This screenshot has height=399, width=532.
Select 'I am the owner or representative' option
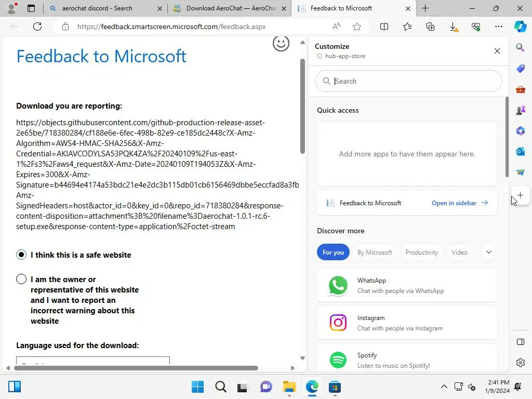point(21,279)
